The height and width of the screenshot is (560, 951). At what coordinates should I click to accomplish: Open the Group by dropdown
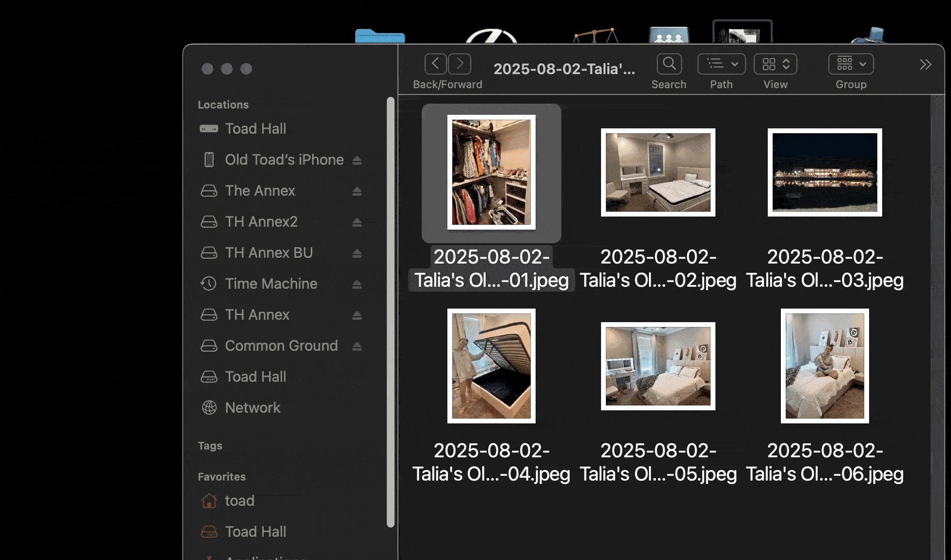pos(851,63)
